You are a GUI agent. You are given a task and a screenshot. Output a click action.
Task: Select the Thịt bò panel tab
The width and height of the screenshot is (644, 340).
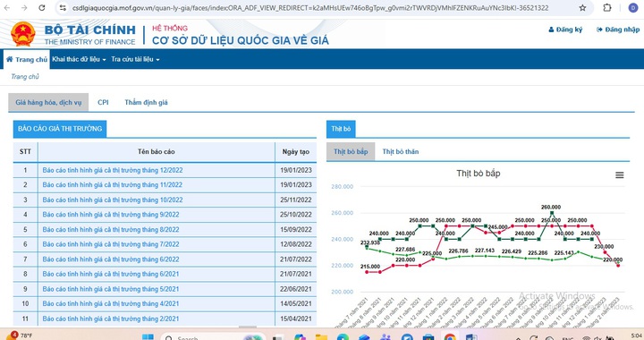(341, 129)
